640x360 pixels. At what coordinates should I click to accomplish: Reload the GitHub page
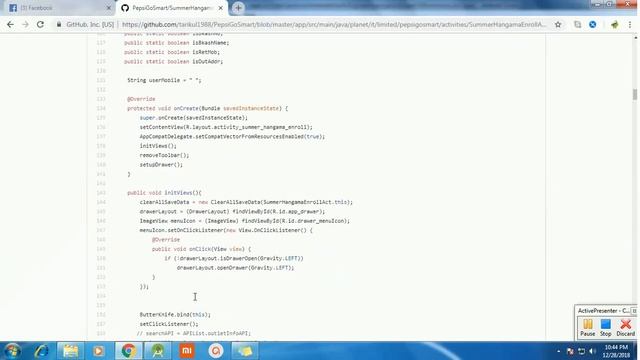coord(40,24)
